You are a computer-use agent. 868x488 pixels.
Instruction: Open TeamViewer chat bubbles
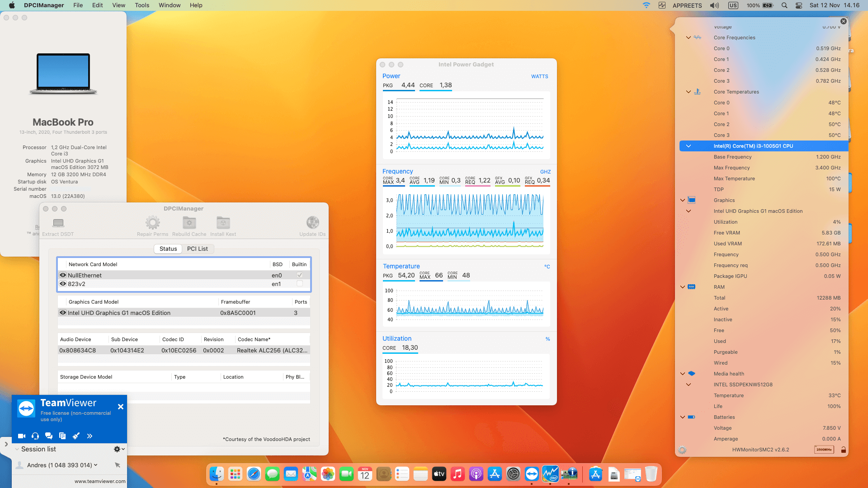(x=49, y=436)
